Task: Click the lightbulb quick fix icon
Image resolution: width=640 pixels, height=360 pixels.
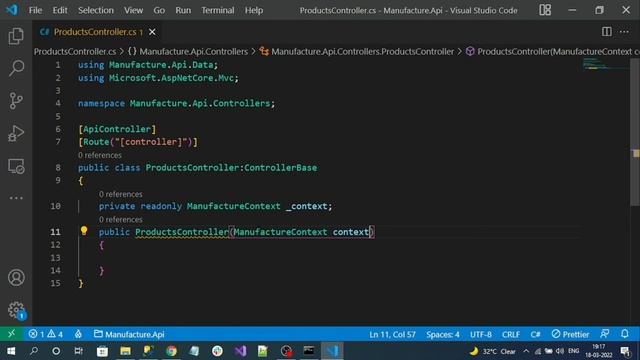Action: point(84,231)
